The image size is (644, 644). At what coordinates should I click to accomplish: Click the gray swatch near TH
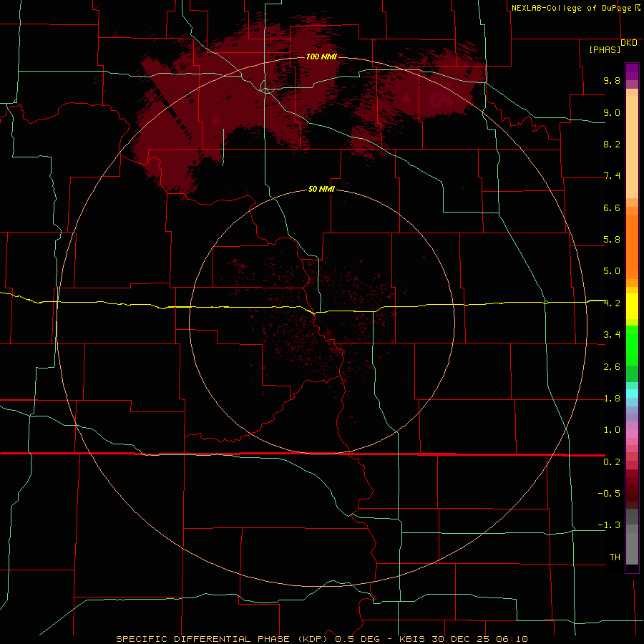[632, 548]
